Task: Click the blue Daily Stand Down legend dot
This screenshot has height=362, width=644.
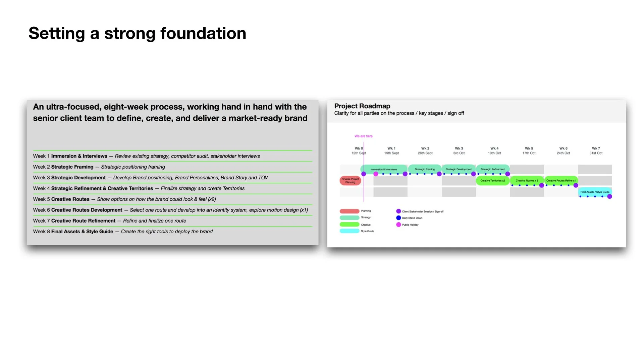Action: [x=398, y=218]
